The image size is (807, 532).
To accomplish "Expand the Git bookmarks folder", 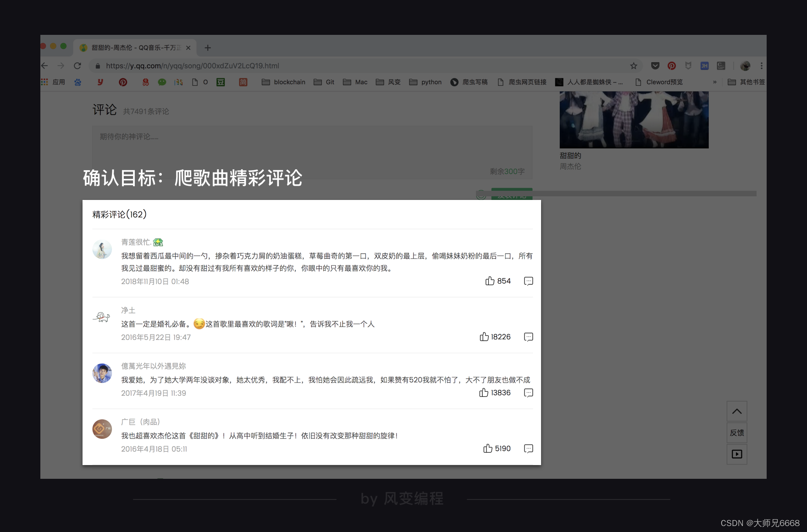I will [x=324, y=82].
